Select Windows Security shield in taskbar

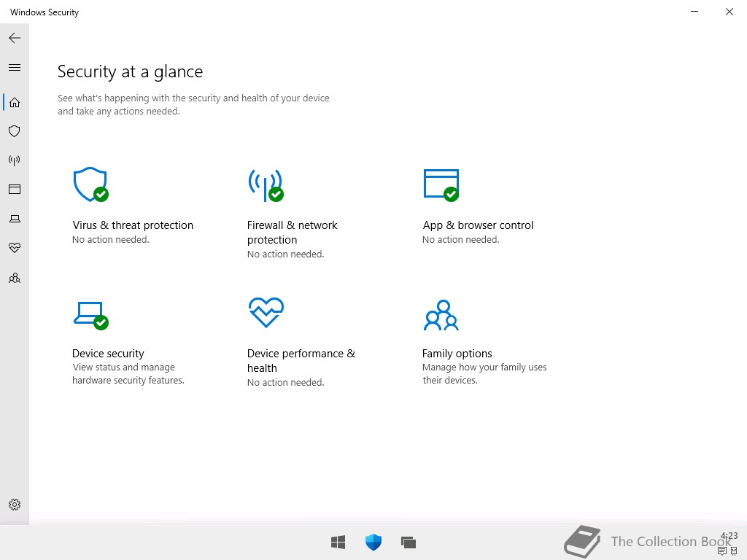373,542
